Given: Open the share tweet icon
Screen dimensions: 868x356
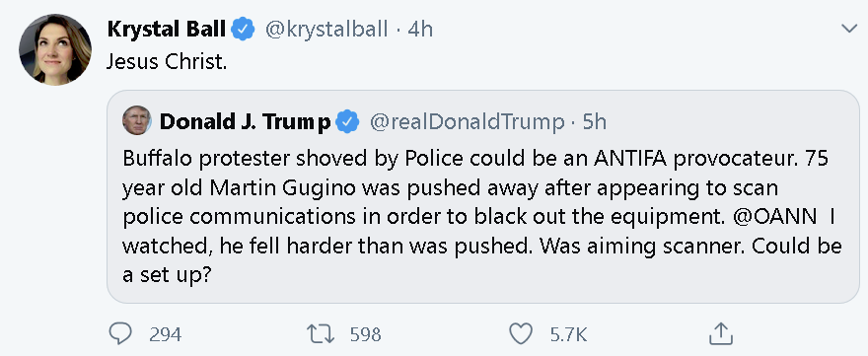Looking at the screenshot, I should coord(721,334).
